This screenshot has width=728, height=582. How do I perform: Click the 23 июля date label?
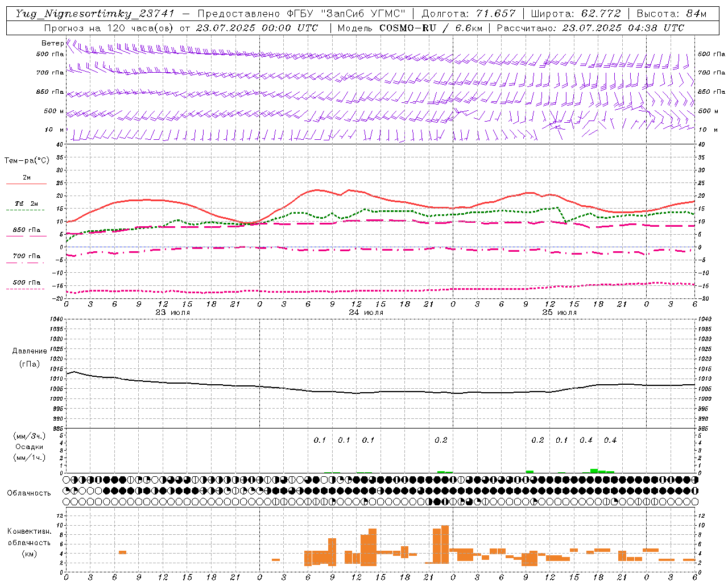[x=173, y=312]
